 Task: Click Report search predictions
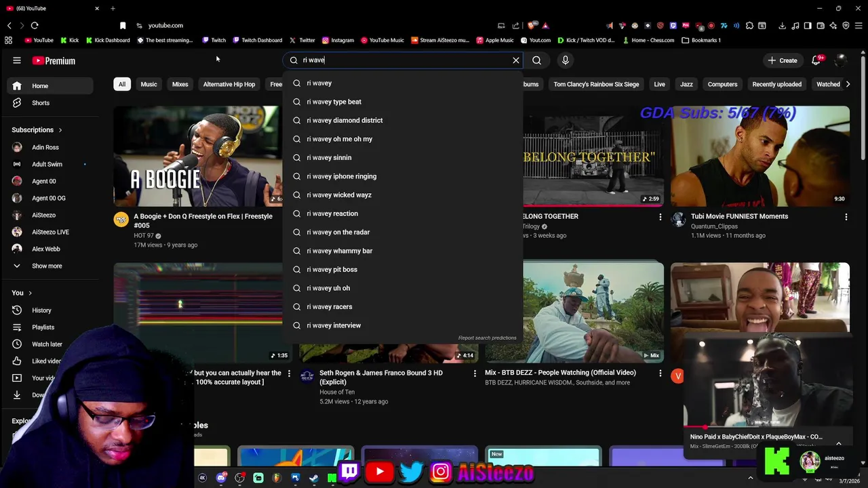(487, 338)
